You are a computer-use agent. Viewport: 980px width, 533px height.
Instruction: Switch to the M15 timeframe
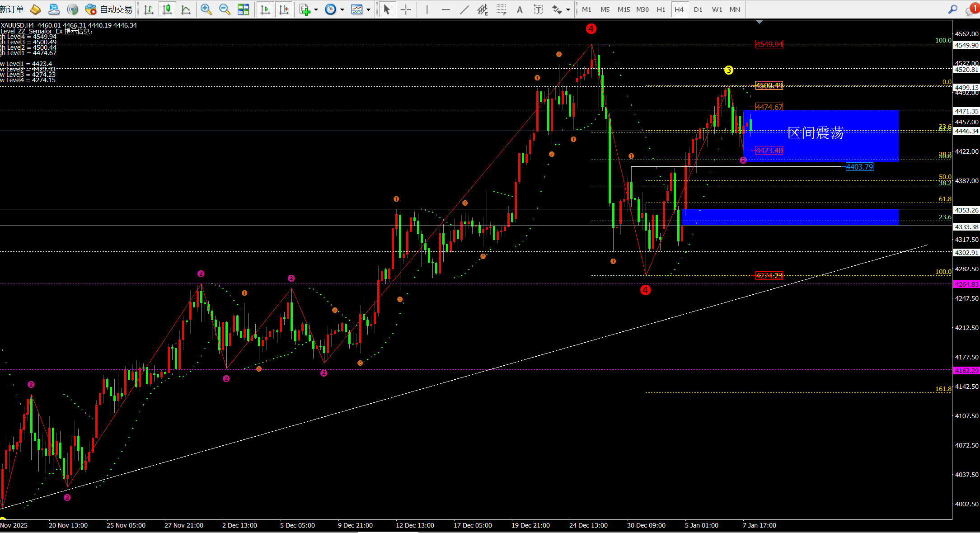(624, 9)
